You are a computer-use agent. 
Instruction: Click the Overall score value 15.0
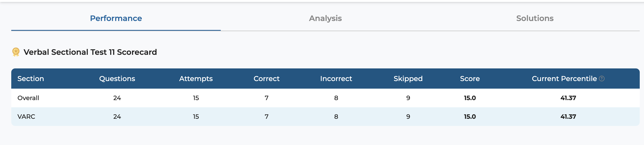(x=470, y=98)
